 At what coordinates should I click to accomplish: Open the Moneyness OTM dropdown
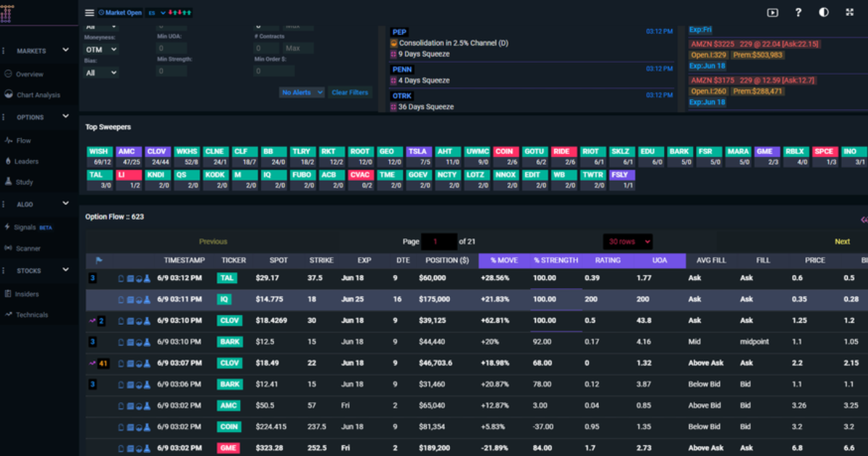pos(101,49)
